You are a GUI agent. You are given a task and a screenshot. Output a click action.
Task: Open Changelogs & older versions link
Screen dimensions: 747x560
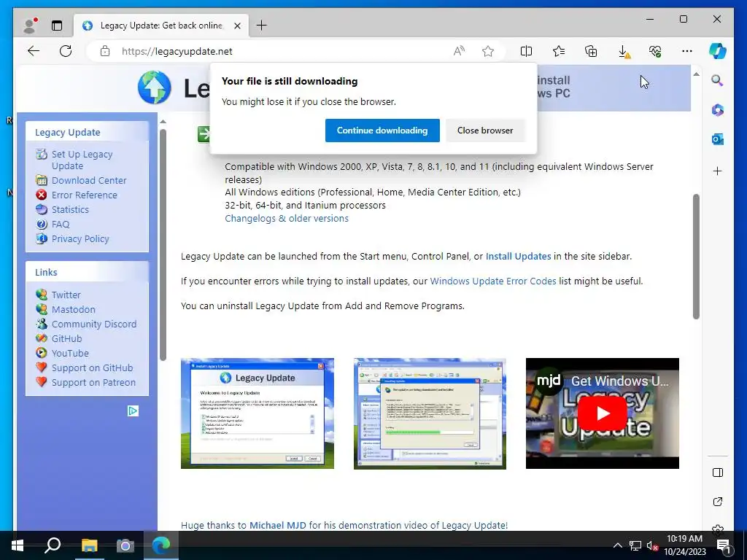pyautogui.click(x=287, y=219)
